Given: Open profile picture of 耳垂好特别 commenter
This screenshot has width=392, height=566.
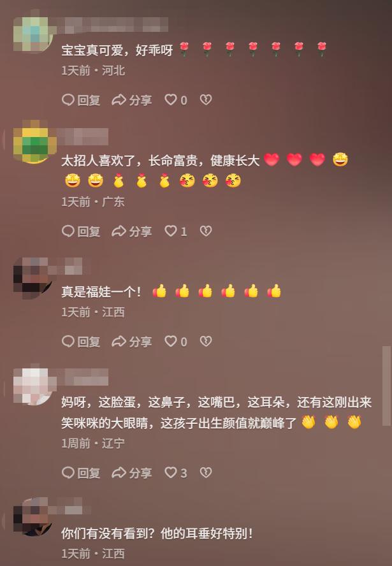Looking at the screenshot, I should (33, 518).
